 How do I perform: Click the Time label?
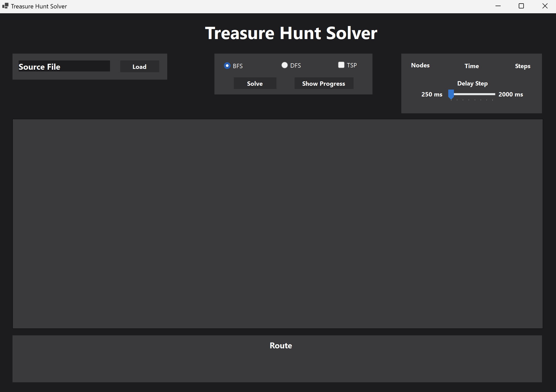coord(472,66)
